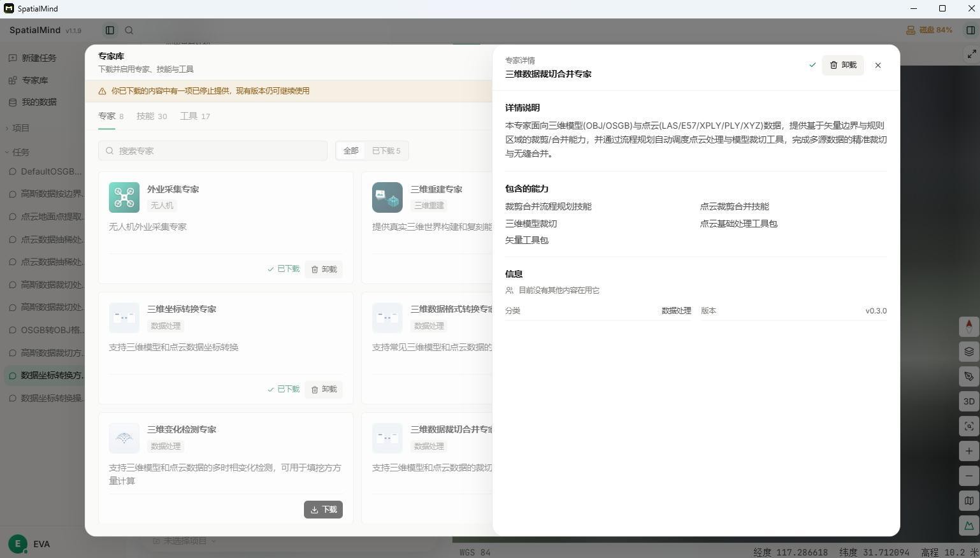The height and width of the screenshot is (558, 980).
Task: Click the 搜索专家 search field
Action: click(x=213, y=151)
